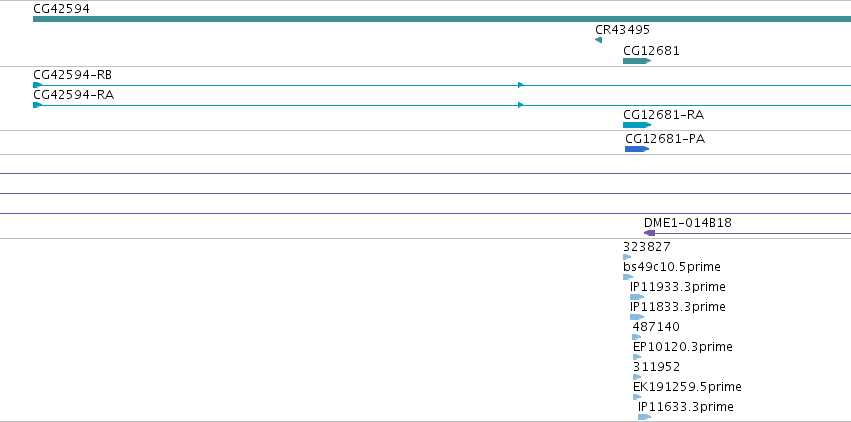Screen dimensions: 851x422
Task: Click the IP11833.3prime label text
Action: point(677,307)
